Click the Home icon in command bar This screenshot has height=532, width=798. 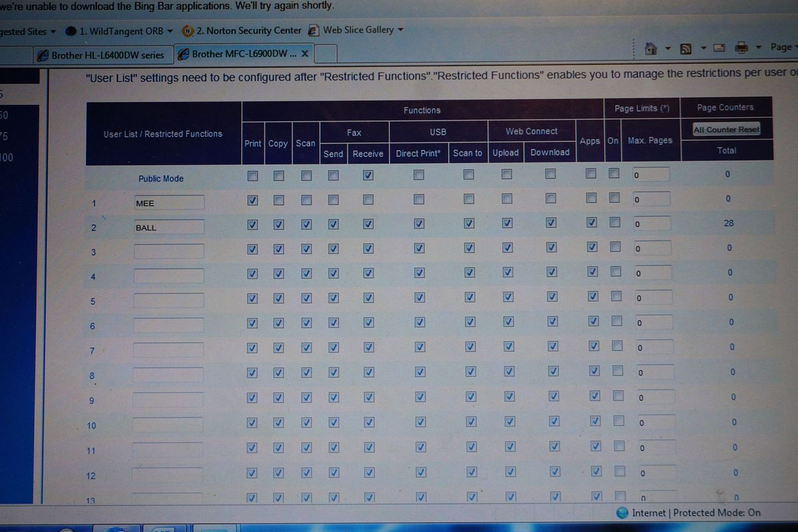tap(651, 49)
